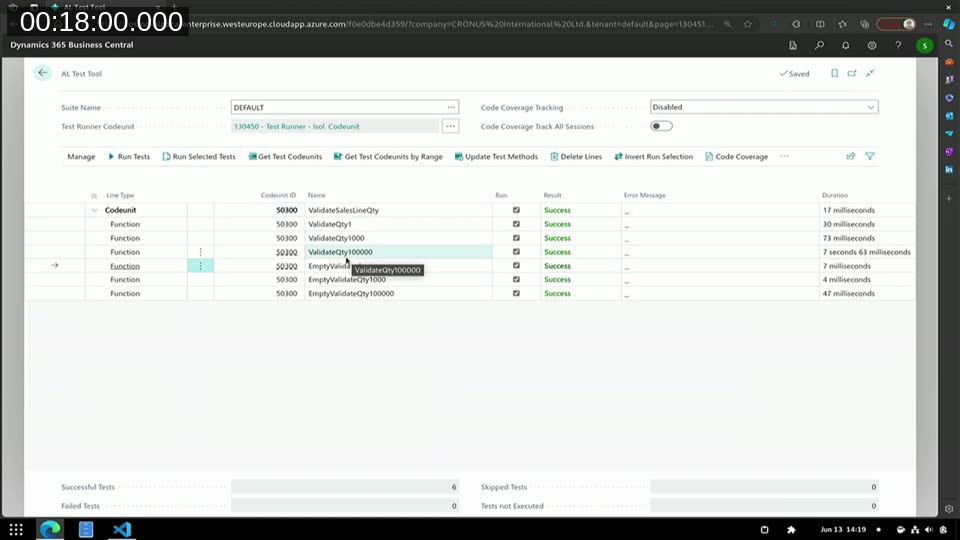The image size is (960, 540).
Task: Collapse the Codeunit ValidateSalesLineQty tree
Action: [94, 210]
